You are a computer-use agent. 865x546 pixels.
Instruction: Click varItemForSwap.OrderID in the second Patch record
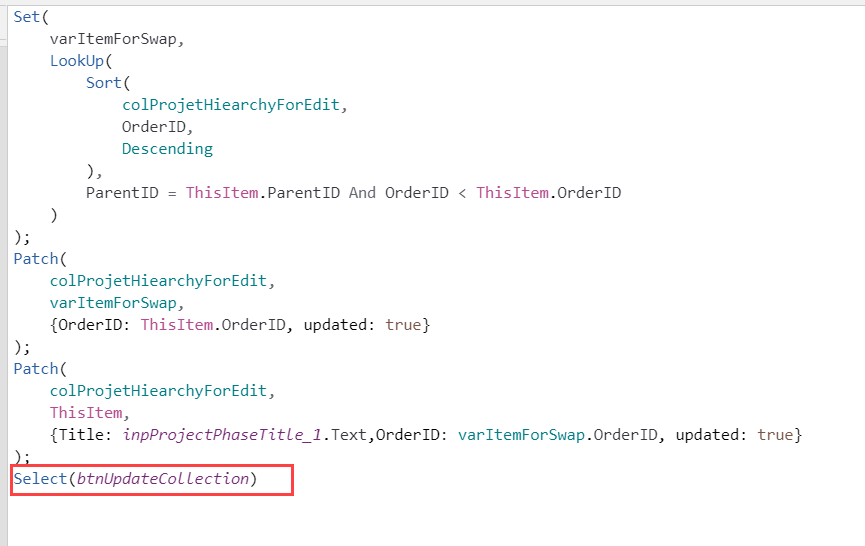577,435
